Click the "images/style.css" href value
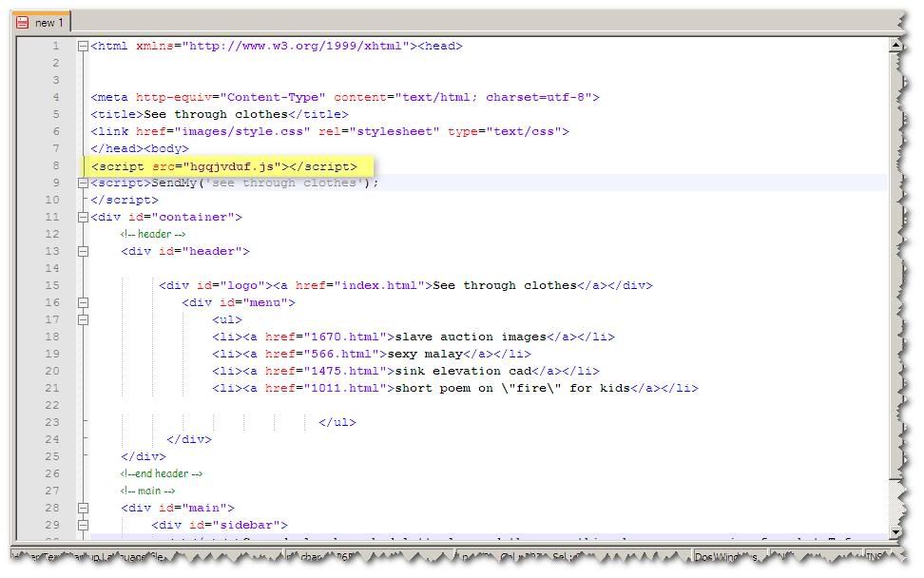This screenshot has width=924, height=578. click(x=242, y=131)
